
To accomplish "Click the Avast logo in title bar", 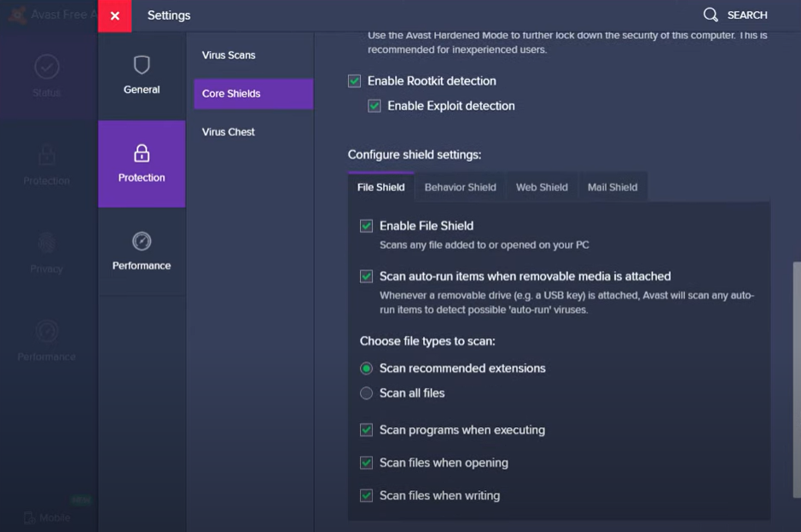I will pyautogui.click(x=17, y=14).
